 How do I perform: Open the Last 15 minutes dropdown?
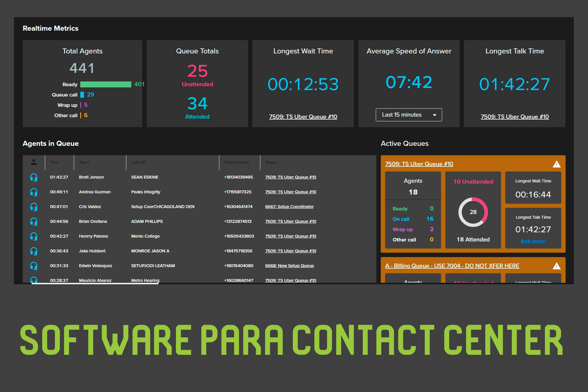(409, 115)
